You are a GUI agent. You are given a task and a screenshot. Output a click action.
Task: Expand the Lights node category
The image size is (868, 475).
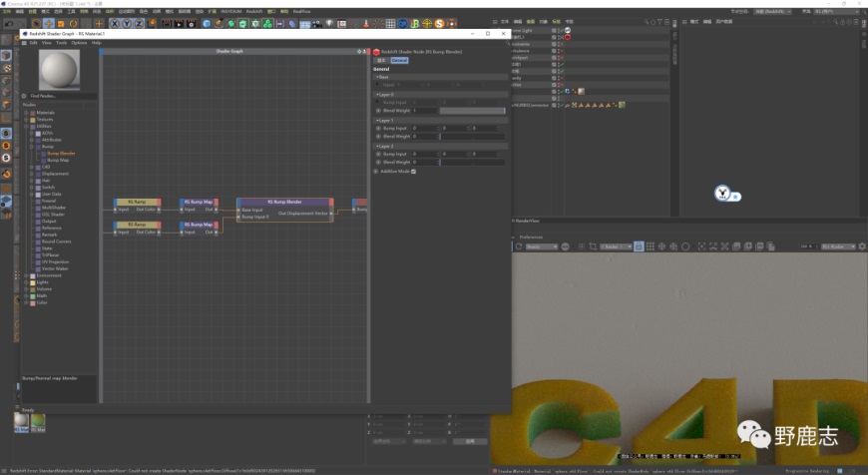click(x=26, y=281)
